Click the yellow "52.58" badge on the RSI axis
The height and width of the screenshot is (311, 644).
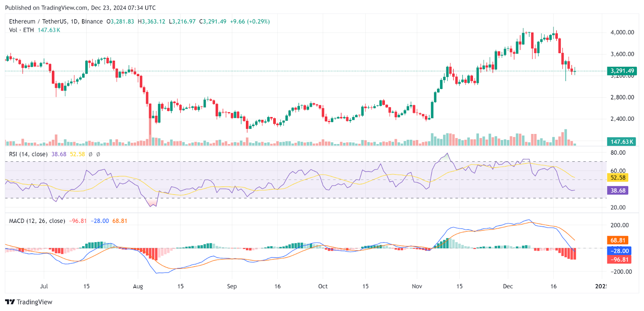click(x=618, y=177)
